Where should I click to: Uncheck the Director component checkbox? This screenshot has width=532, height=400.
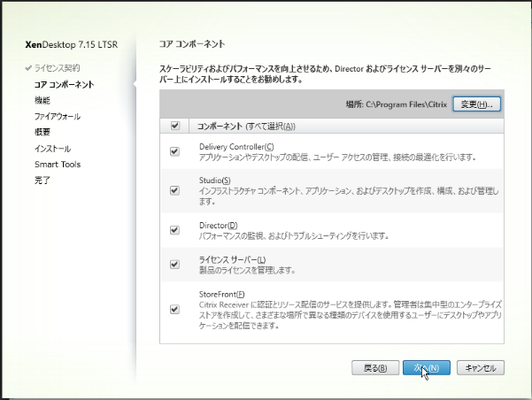(174, 230)
